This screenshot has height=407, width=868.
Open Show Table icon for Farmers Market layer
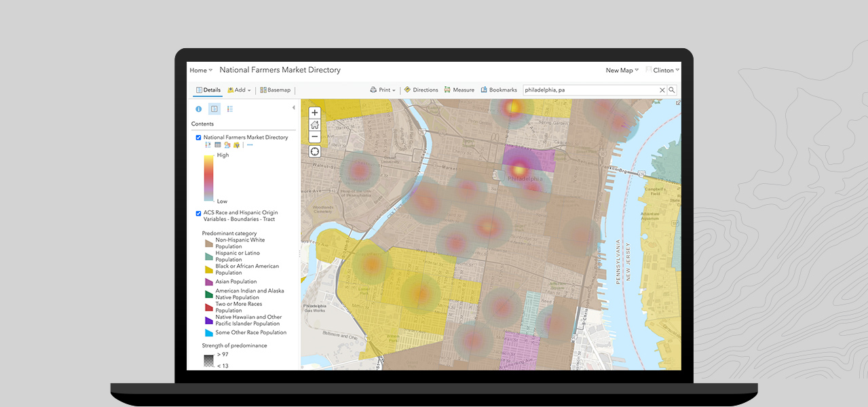[x=218, y=144]
